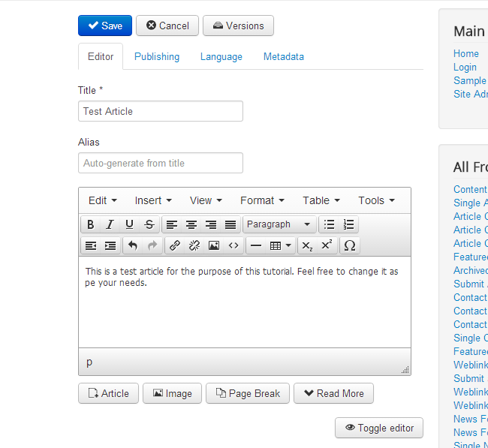Click the strikethrough icon

(149, 224)
